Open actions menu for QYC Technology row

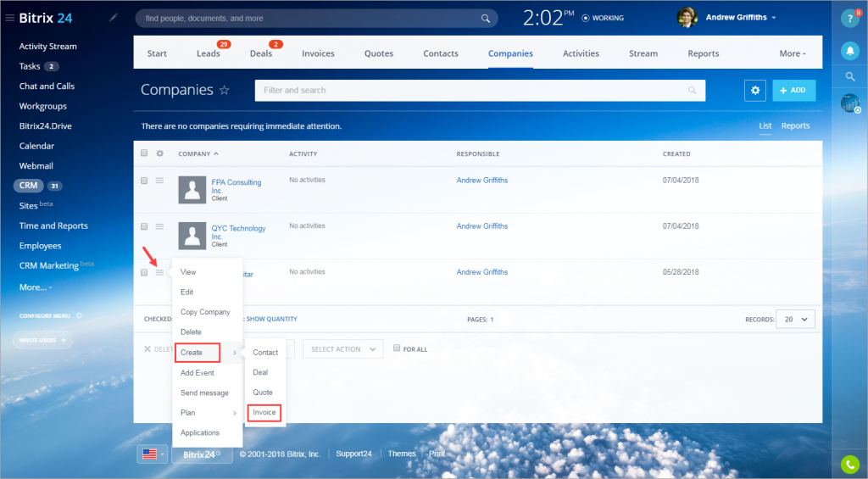click(159, 226)
